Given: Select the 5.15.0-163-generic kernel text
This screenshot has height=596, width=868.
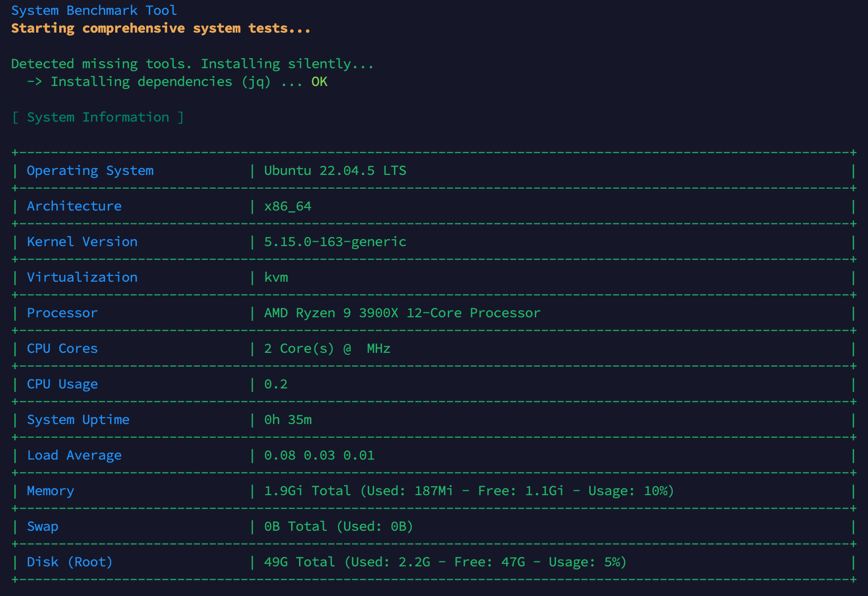Looking at the screenshot, I should click(335, 242).
